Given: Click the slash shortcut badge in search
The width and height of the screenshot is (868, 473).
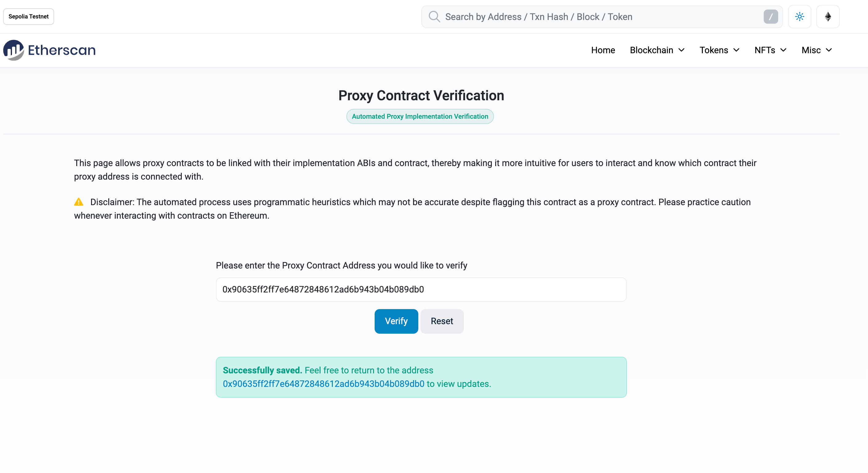Looking at the screenshot, I should [x=770, y=17].
